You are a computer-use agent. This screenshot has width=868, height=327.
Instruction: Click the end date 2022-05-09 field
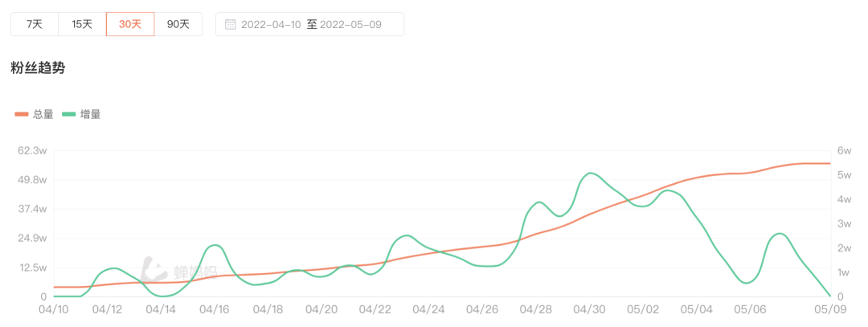[x=350, y=24]
